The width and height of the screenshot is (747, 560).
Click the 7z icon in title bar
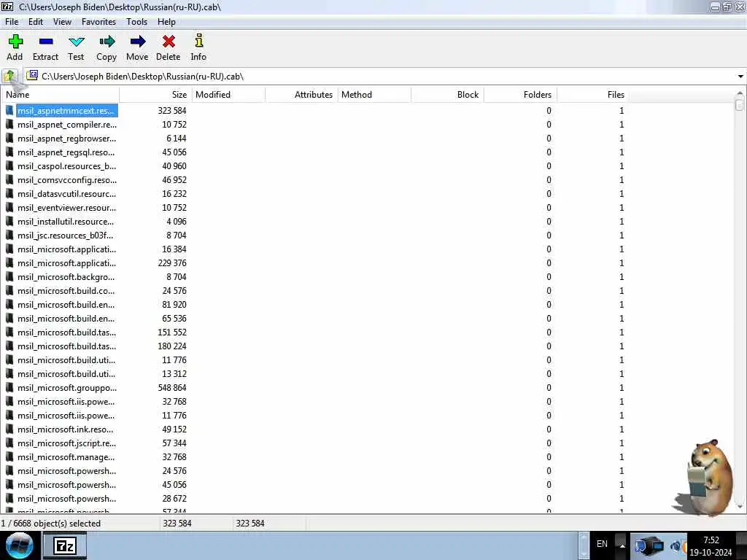pyautogui.click(x=7, y=7)
